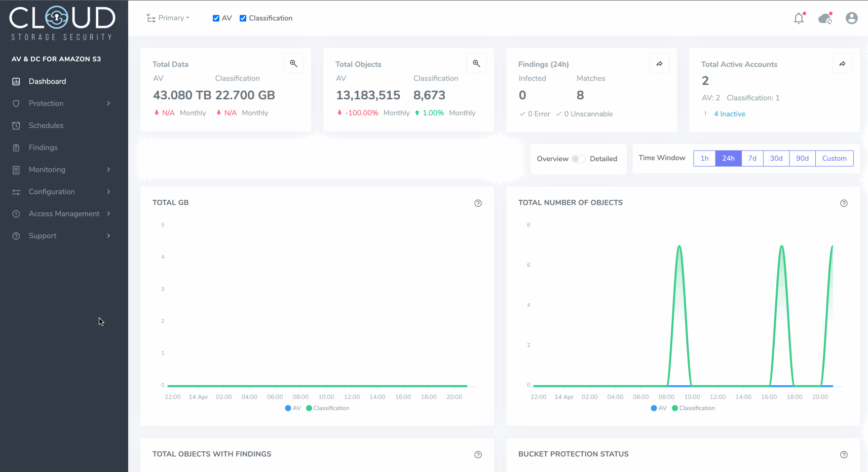The height and width of the screenshot is (472, 868).
Task: Click the magnifier icon on Total Data card
Action: [x=293, y=63]
